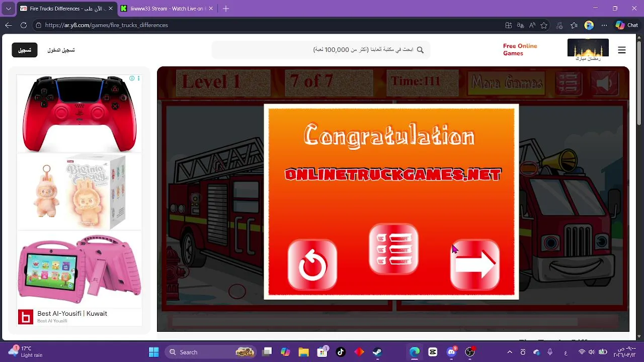This screenshot has width=644, height=362.
Task: Open game menu list icon in top bar
Action: 568,83
